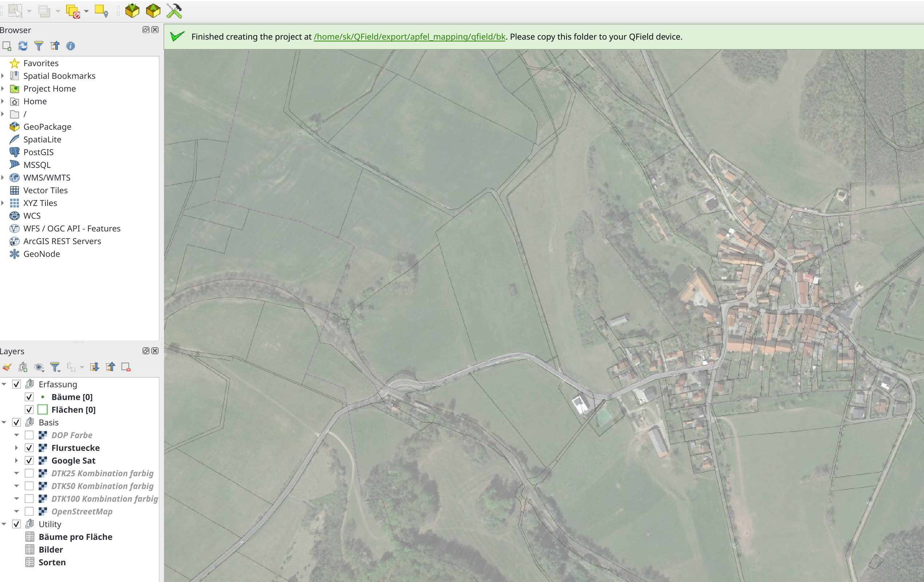
Task: Collapse all items in Browser panel
Action: [x=55, y=46]
